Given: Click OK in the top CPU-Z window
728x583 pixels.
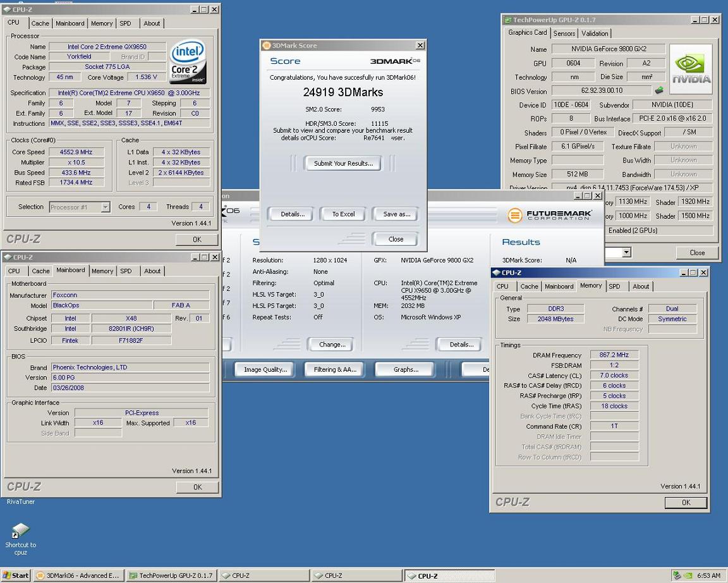Looking at the screenshot, I should point(197,239).
